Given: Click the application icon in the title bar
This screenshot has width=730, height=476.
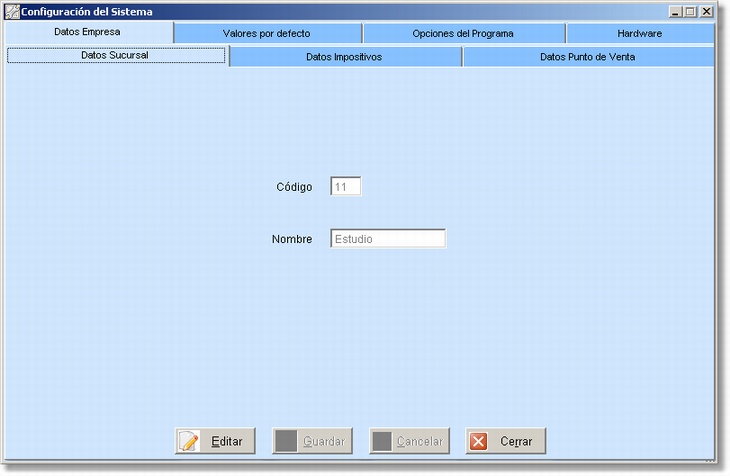Looking at the screenshot, I should click(13, 12).
